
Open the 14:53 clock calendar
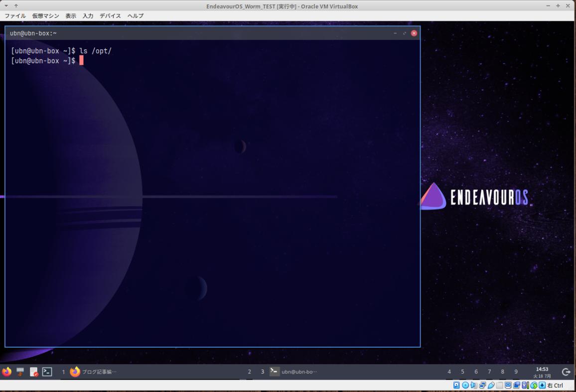(x=542, y=372)
